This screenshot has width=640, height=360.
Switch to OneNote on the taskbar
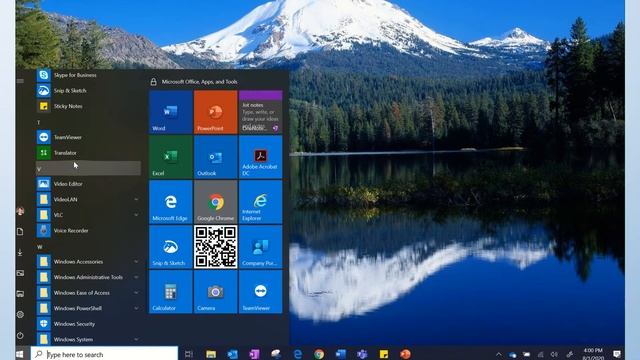point(254,354)
